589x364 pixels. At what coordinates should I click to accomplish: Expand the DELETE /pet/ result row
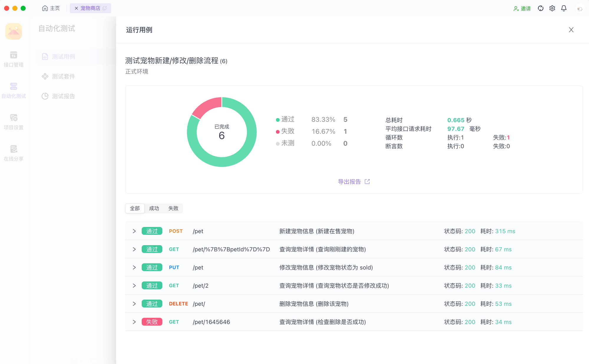click(x=134, y=304)
